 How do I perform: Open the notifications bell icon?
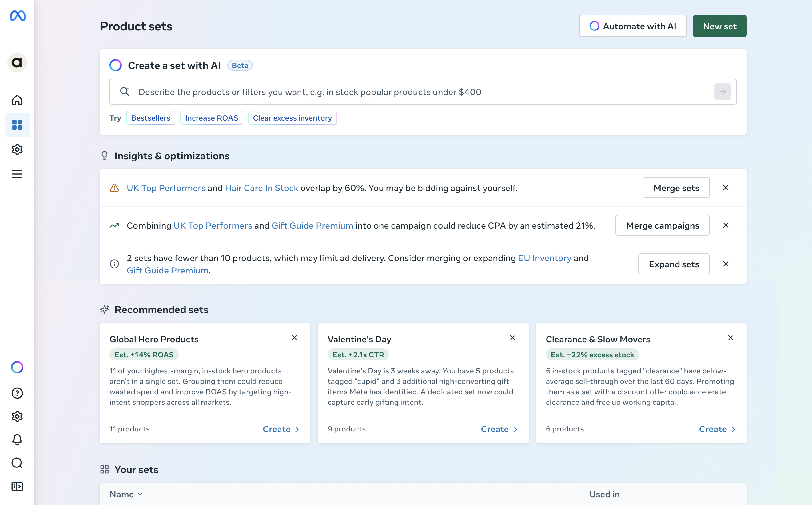pyautogui.click(x=17, y=439)
